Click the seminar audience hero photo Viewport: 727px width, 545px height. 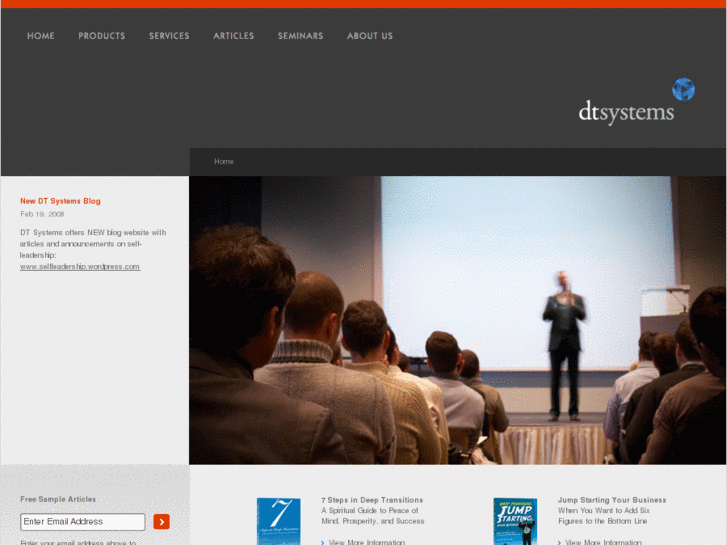(x=458, y=320)
